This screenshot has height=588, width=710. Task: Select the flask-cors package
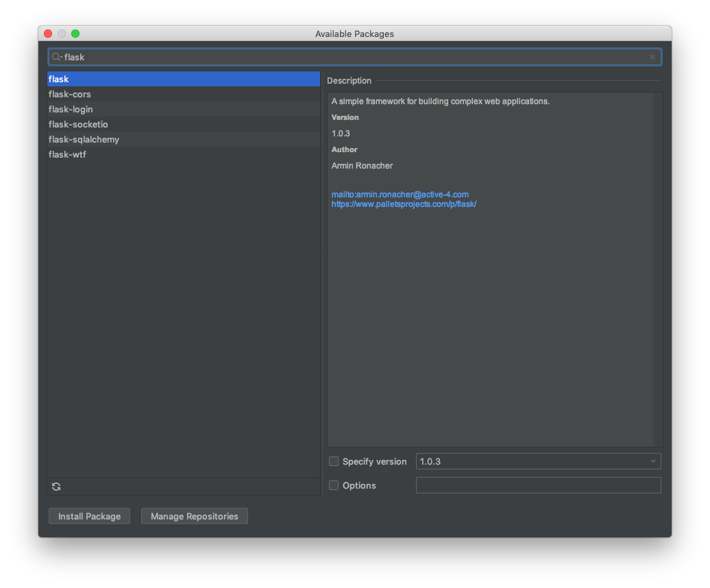coord(184,94)
